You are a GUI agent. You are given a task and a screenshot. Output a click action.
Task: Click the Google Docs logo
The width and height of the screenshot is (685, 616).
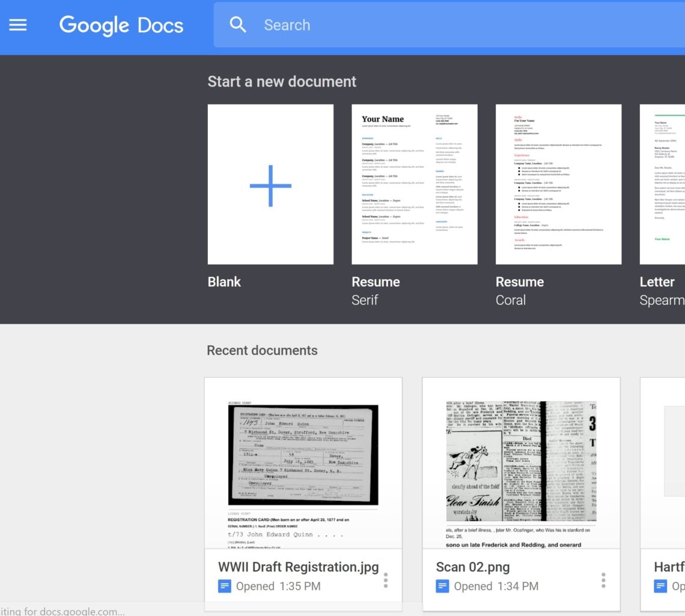point(121,25)
